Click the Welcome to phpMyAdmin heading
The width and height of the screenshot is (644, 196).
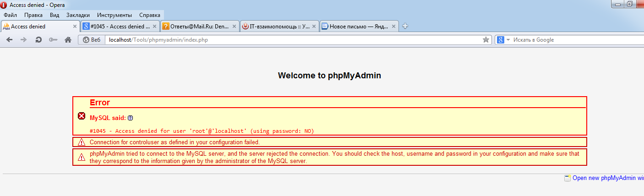tap(329, 76)
